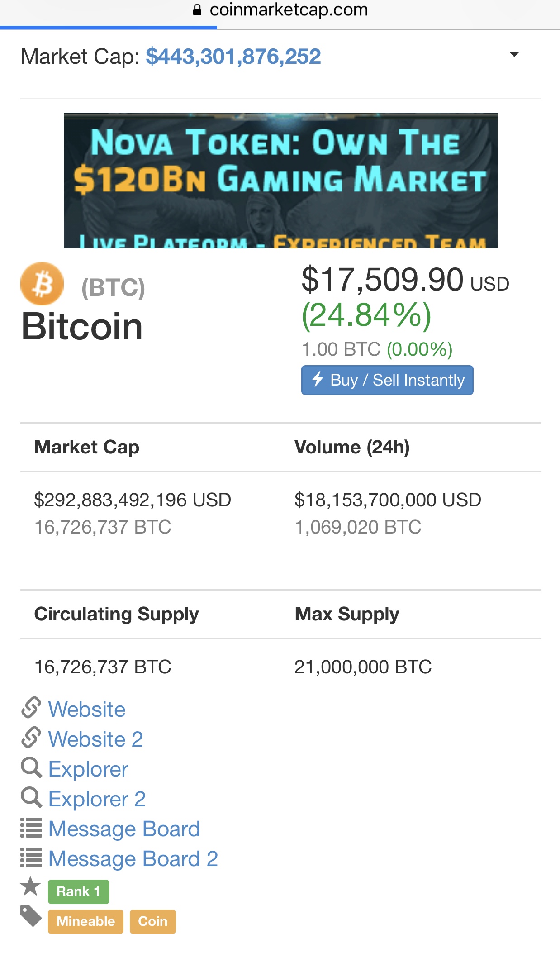Screen dimensions: 560x972
Task: Open the Message Board 2 link
Action: coord(133,858)
